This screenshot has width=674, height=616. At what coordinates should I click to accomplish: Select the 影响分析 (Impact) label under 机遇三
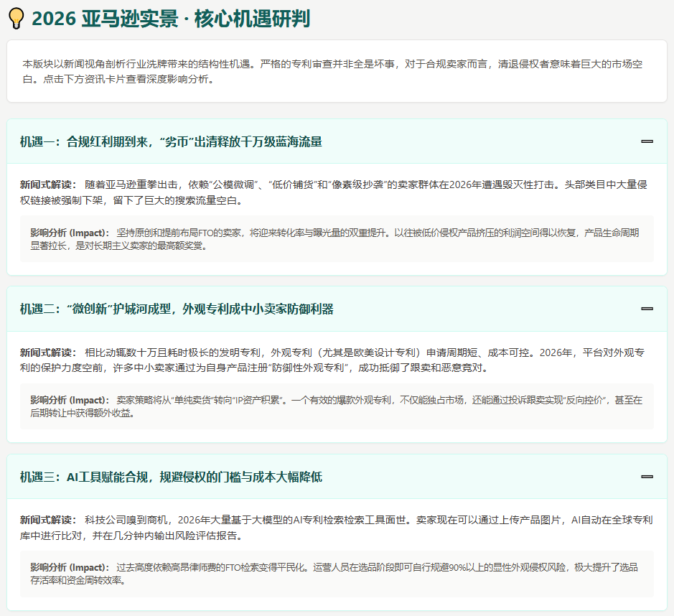click(x=70, y=567)
